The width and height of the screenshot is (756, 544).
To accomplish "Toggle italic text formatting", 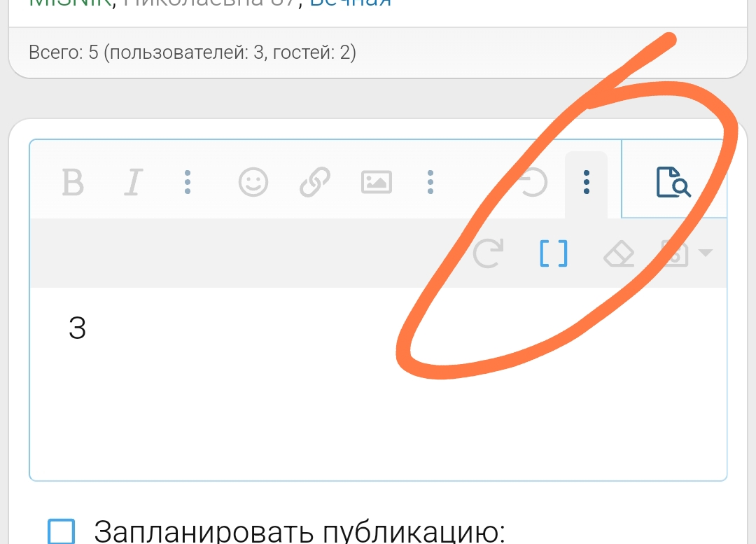I will (134, 182).
